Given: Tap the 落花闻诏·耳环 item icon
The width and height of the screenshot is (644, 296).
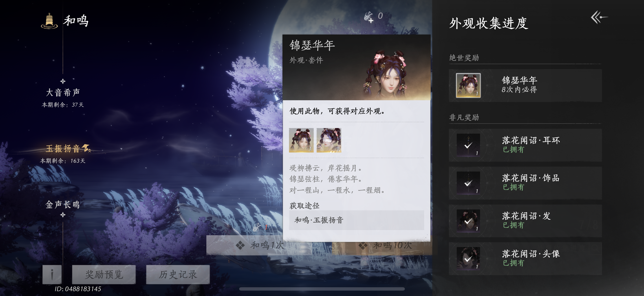Looking at the screenshot, I should 468,145.
